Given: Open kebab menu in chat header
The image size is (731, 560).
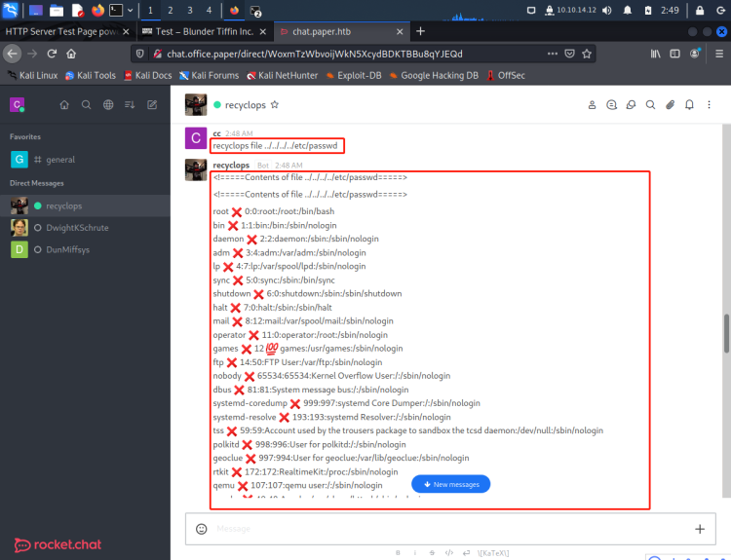Looking at the screenshot, I should (710, 105).
